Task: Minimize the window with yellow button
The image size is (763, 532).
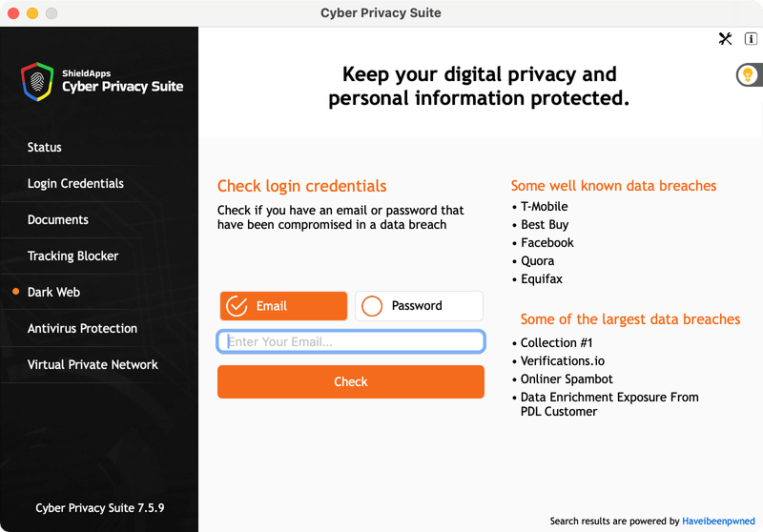Action: [32, 13]
